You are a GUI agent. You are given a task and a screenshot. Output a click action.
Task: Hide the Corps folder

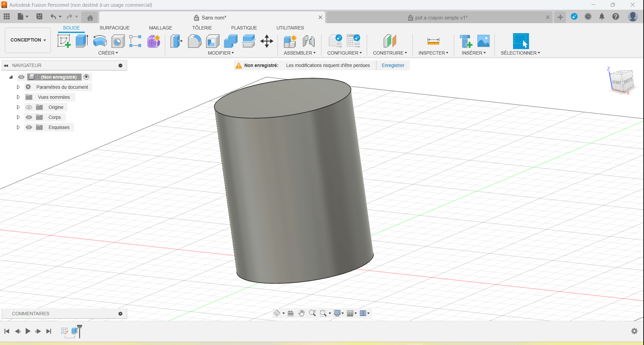pyautogui.click(x=29, y=117)
